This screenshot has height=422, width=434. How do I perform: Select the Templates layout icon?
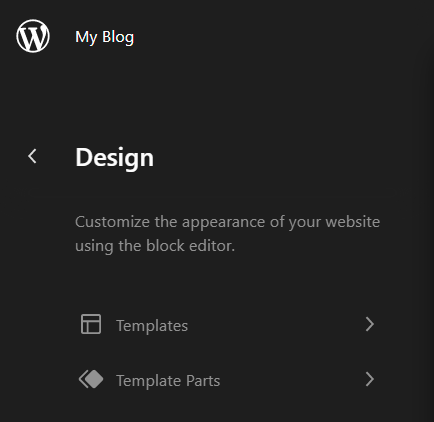(91, 324)
